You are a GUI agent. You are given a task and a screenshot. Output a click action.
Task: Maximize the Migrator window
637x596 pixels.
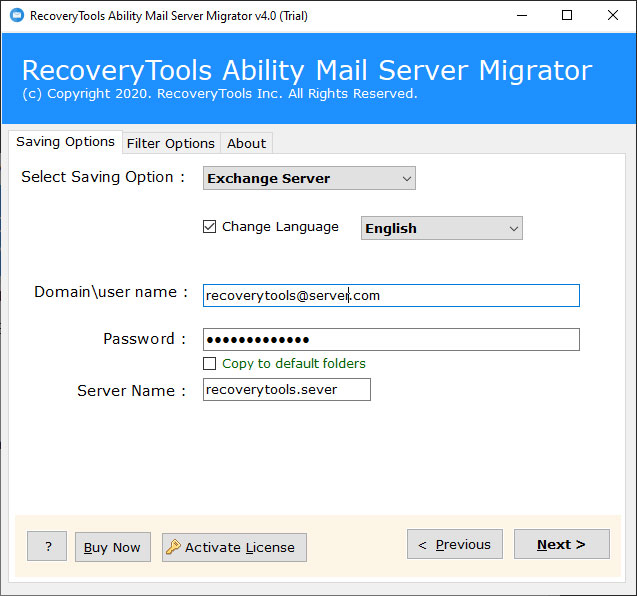click(567, 15)
